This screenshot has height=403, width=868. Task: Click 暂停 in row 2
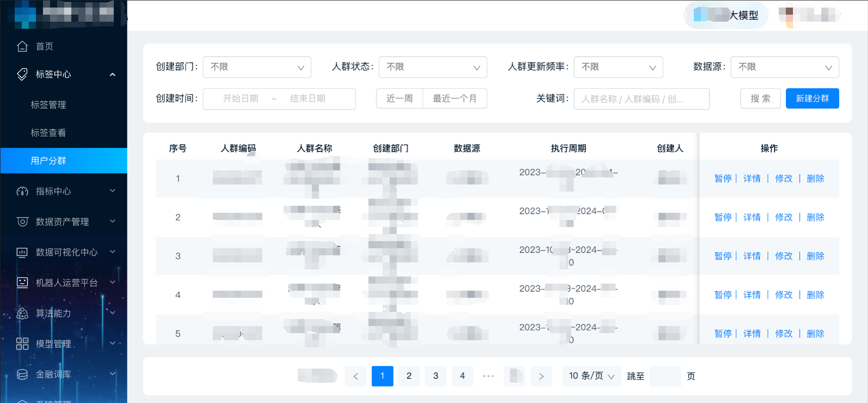tap(723, 217)
